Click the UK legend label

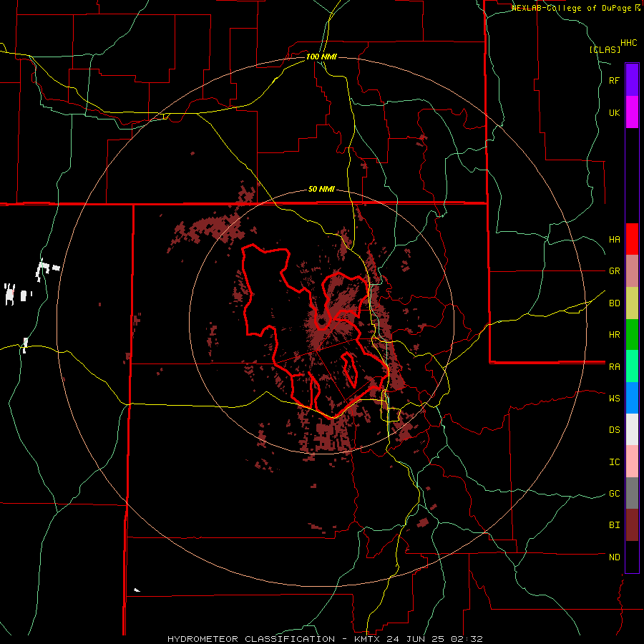click(x=614, y=113)
